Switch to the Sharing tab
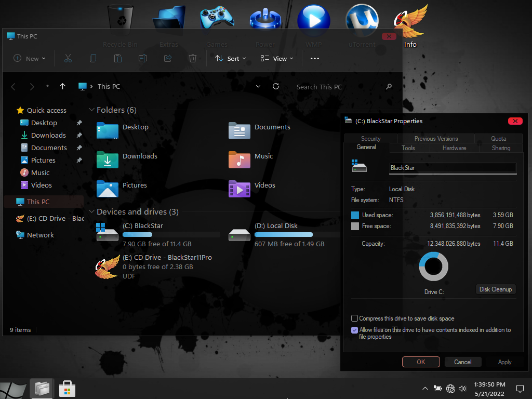 501,148
